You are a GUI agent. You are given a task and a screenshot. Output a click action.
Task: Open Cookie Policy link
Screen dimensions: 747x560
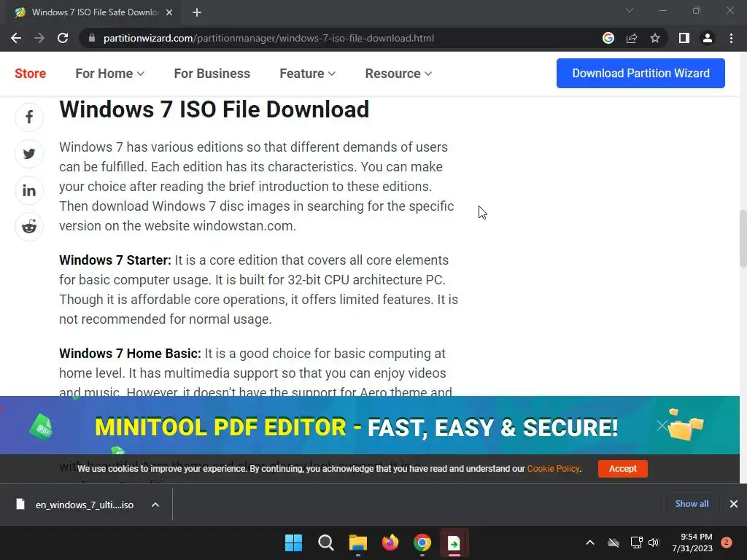click(553, 469)
